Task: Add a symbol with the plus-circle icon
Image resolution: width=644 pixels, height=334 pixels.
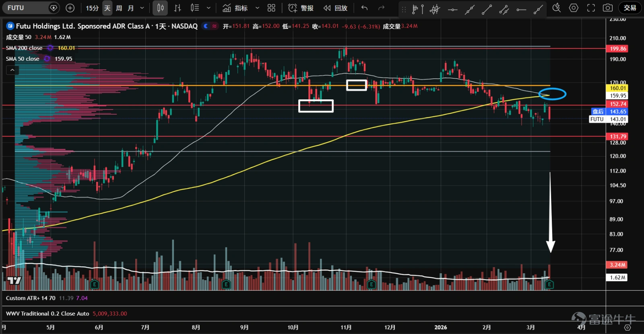Action: click(x=70, y=8)
